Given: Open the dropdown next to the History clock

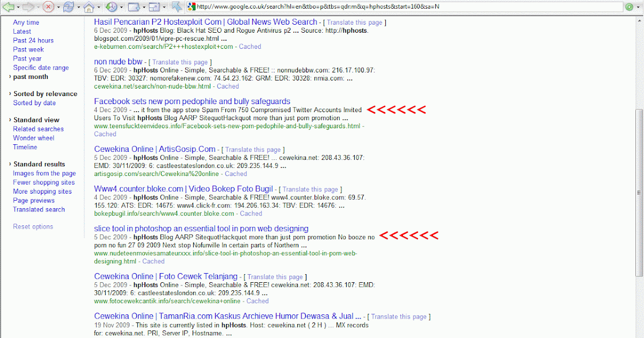Looking at the screenshot, I should (121, 8).
